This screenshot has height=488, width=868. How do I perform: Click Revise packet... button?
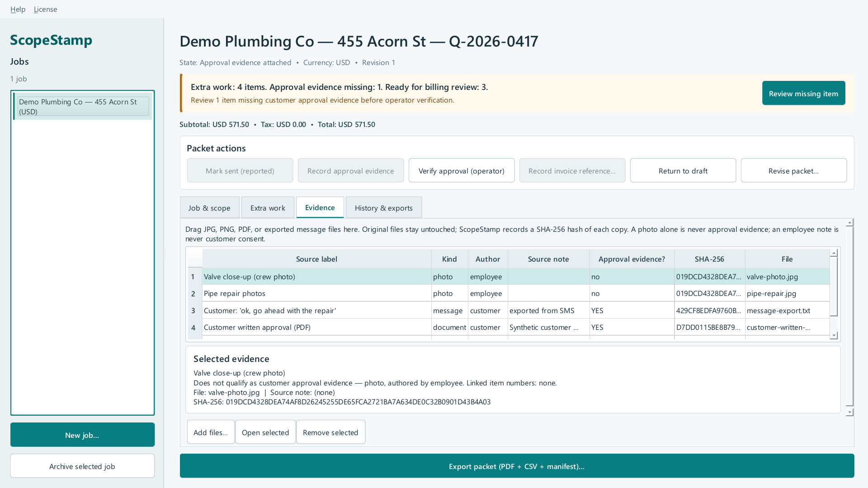pos(794,170)
